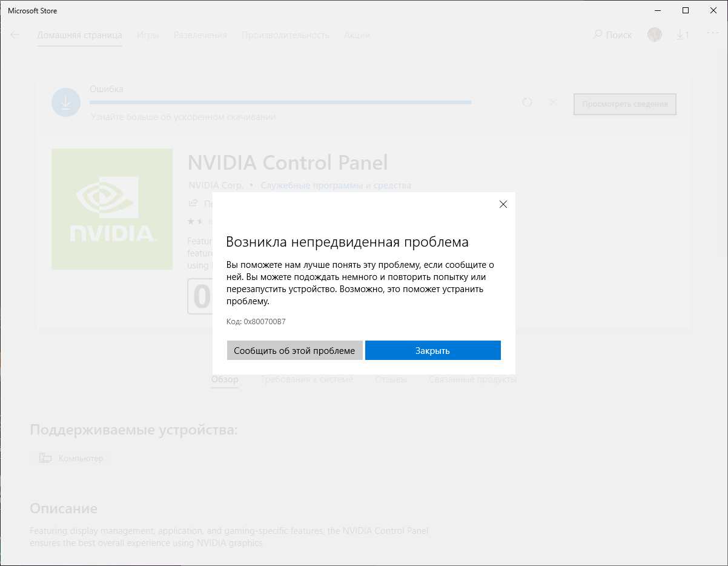Click the Описание heading
The image size is (728, 566).
64,508
